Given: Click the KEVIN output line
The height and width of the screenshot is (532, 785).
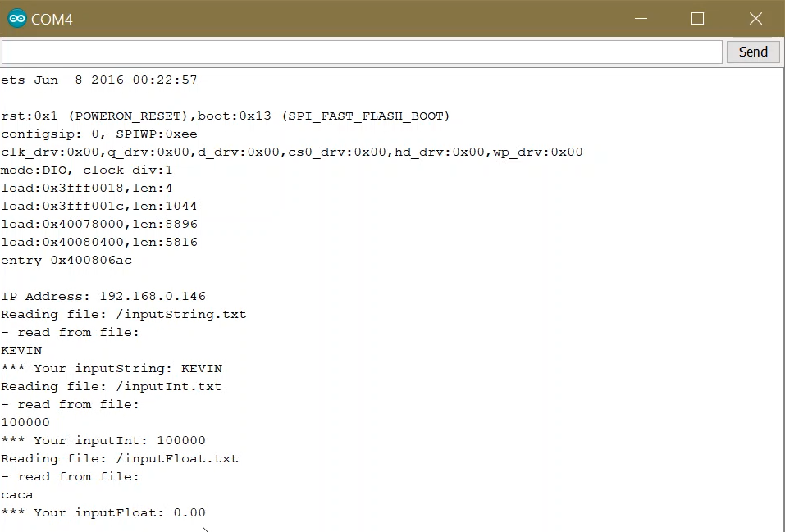Looking at the screenshot, I should tap(21, 350).
